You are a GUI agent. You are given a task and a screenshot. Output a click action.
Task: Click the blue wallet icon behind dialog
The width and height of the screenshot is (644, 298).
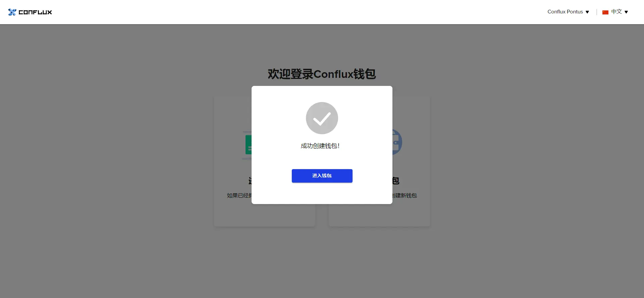397,142
